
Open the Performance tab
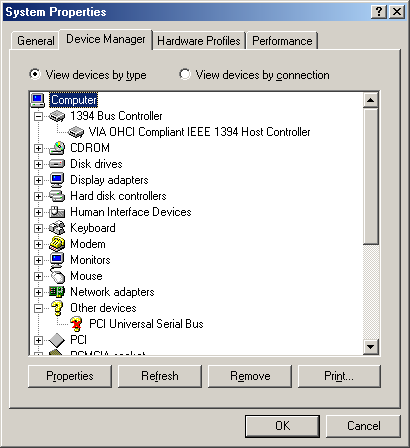pos(282,41)
